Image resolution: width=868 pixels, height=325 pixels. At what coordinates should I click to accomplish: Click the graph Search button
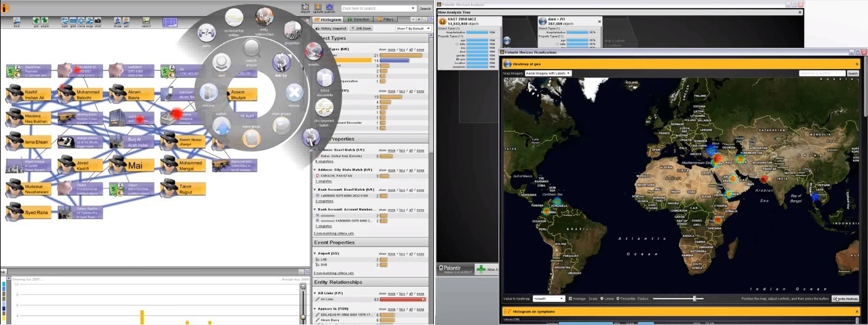click(x=425, y=9)
